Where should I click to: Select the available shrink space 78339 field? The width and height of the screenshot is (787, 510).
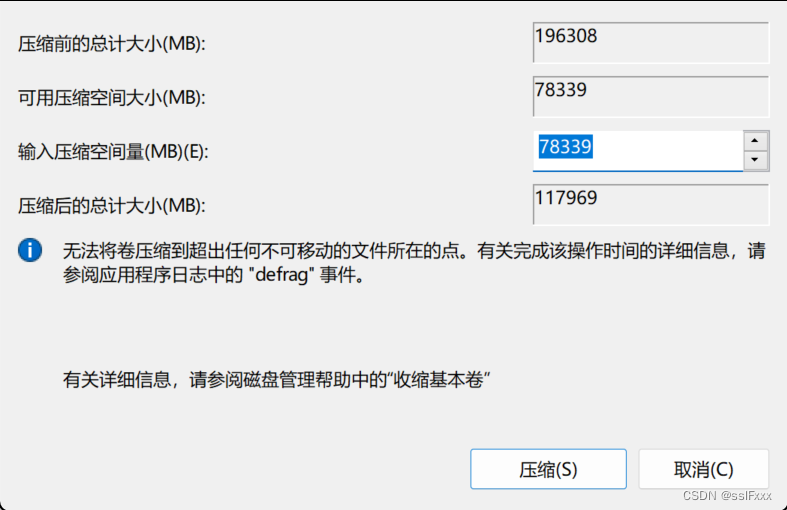click(650, 96)
